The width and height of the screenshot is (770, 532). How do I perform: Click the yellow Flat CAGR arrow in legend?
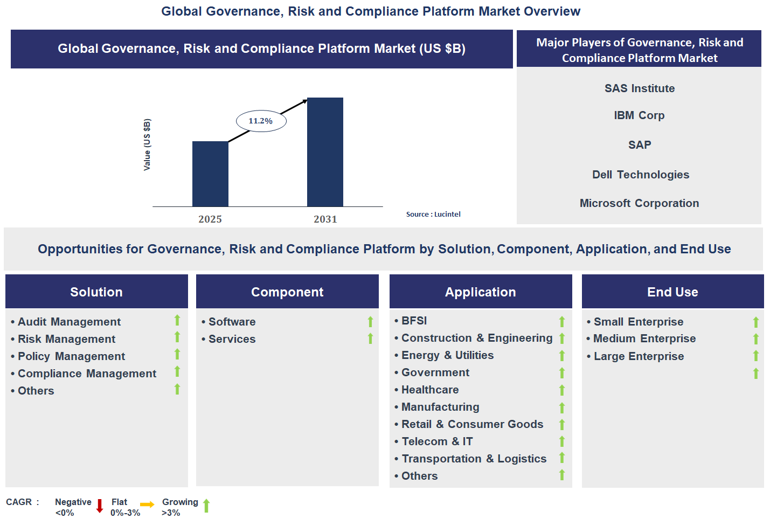pyautogui.click(x=147, y=505)
